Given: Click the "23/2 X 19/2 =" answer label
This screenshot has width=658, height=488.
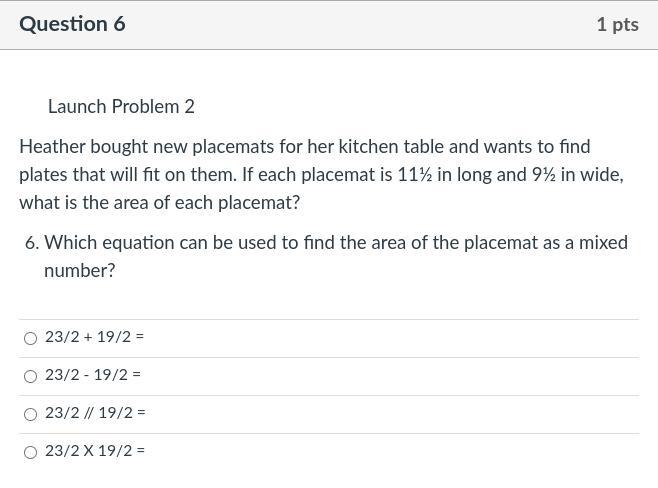Looking at the screenshot, I should [x=95, y=451].
